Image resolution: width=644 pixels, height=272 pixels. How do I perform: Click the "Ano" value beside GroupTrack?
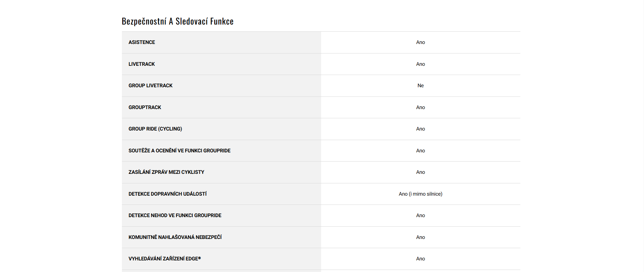(421, 107)
